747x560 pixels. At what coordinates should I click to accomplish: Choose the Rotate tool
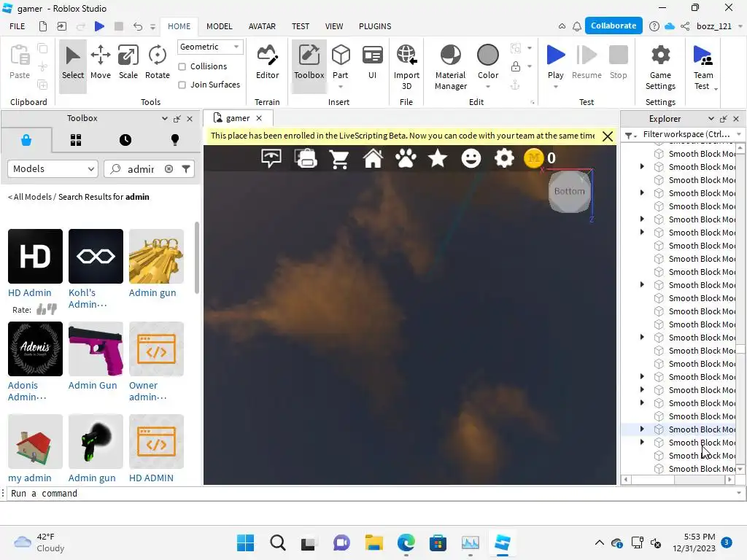pos(158,63)
